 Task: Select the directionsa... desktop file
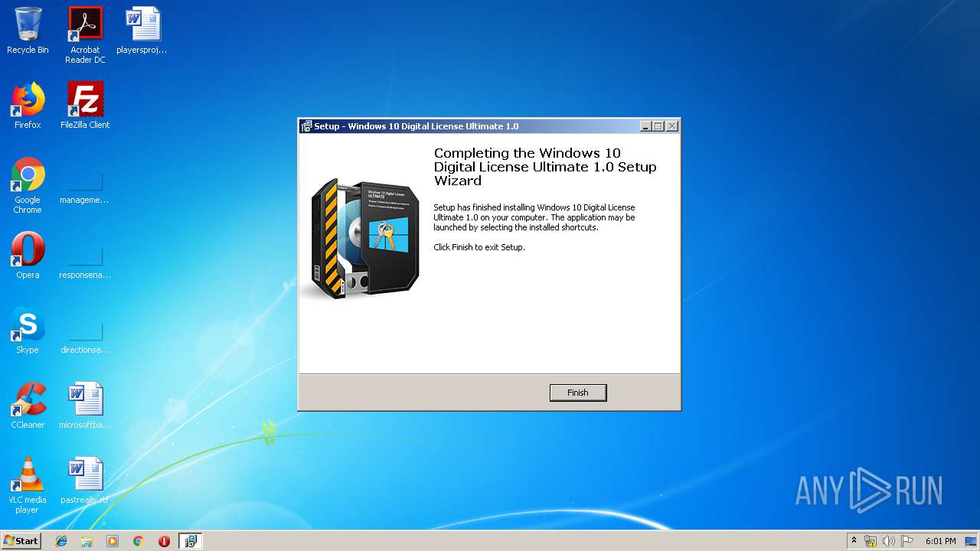tap(85, 335)
